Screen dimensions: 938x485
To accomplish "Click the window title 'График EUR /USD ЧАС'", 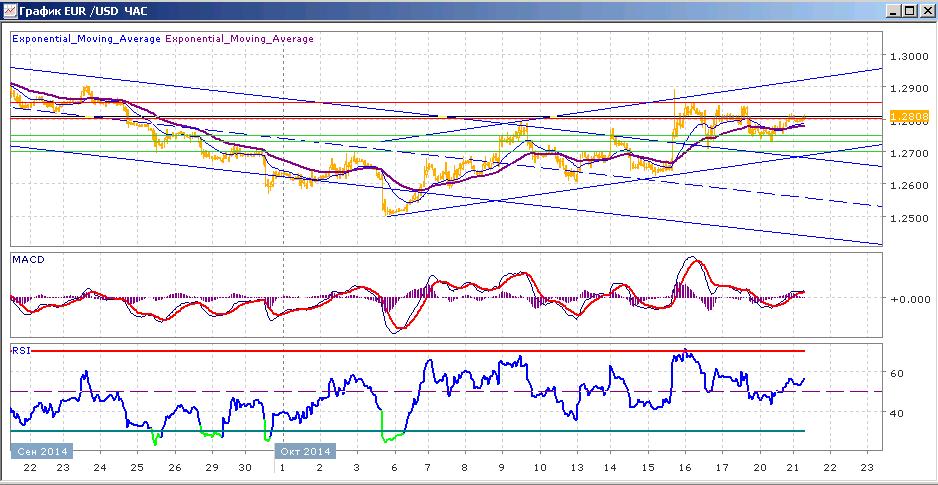I will click(x=84, y=11).
